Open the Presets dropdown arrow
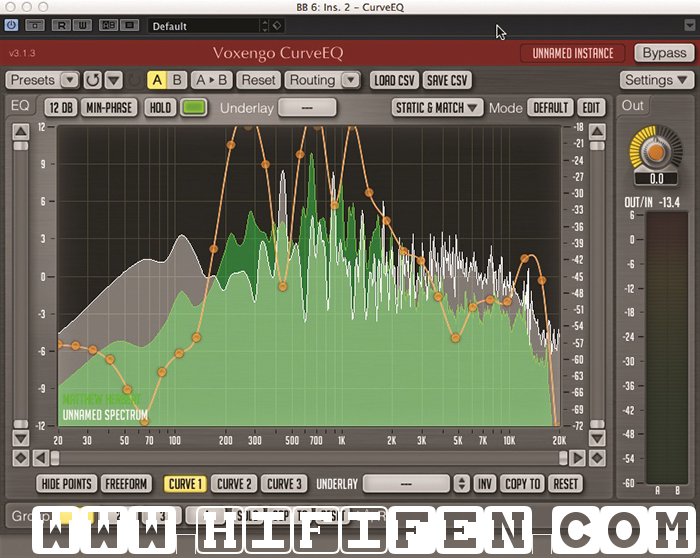Viewport: 700px width, 558px height. pyautogui.click(x=69, y=80)
